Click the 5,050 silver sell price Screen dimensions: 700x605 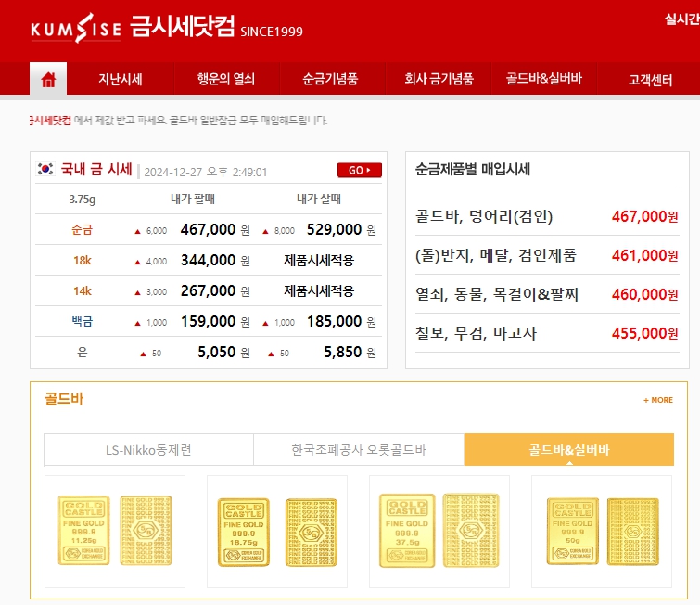[217, 352]
